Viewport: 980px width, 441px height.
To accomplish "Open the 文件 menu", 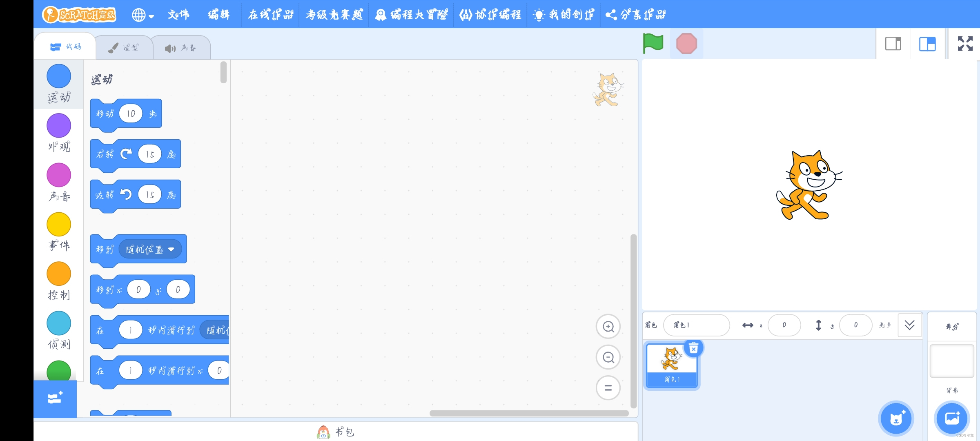I will (x=178, y=15).
